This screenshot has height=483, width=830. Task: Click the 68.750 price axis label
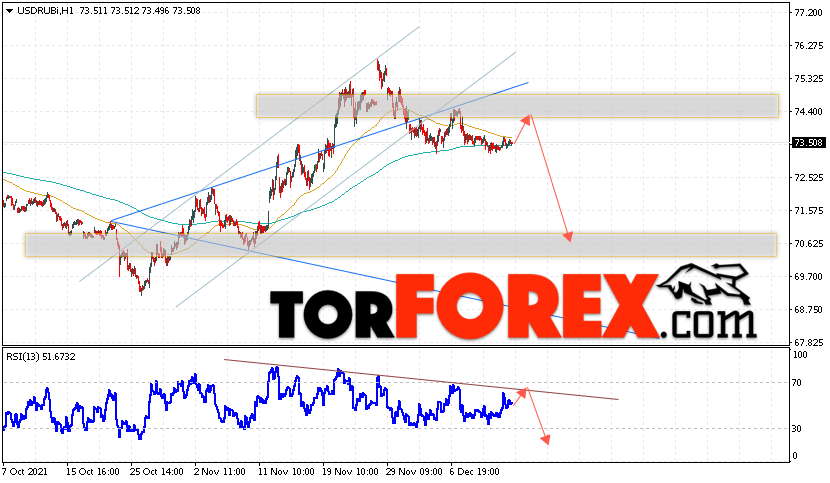[x=808, y=309]
